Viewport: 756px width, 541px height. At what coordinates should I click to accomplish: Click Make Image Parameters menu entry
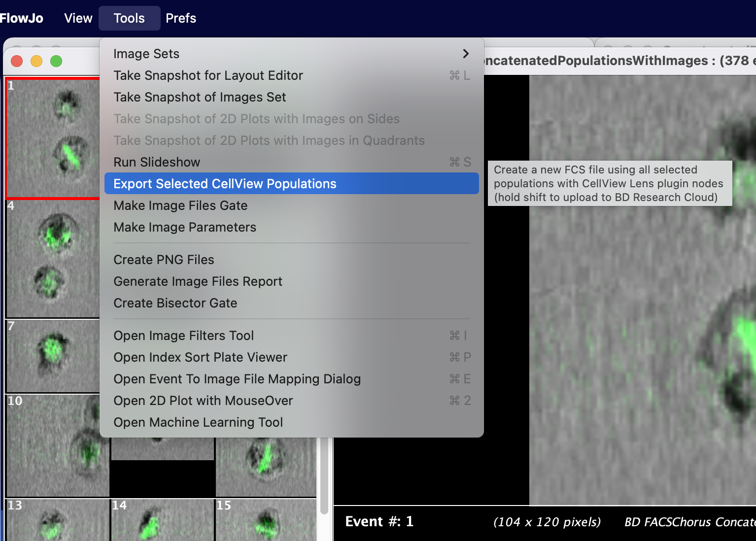(x=185, y=227)
